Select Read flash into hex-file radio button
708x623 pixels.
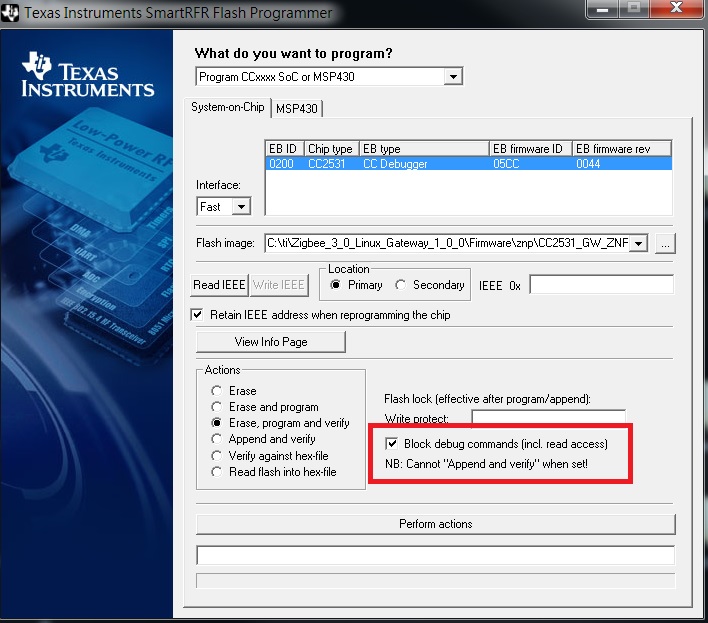(x=217, y=472)
